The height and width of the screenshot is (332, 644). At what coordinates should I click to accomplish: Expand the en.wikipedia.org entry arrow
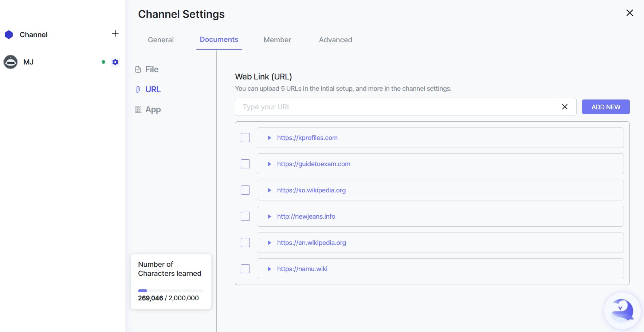point(270,243)
